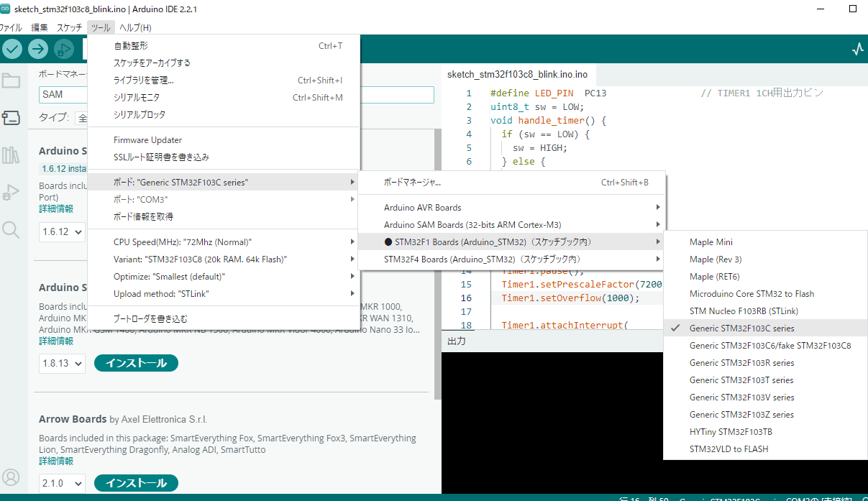This screenshot has width=868, height=501.
Task: Expand STM32F4 Boards submenu
Action: click(x=512, y=259)
